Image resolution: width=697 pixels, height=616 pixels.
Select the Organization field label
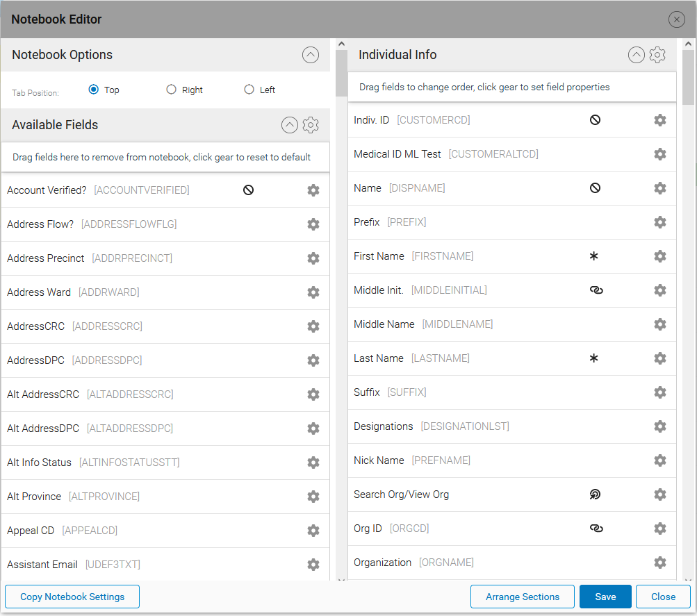(x=382, y=563)
